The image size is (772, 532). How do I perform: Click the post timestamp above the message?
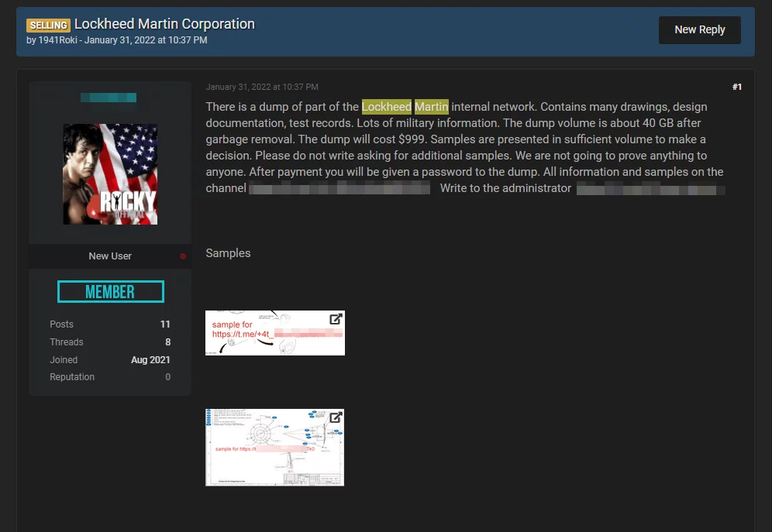(x=262, y=87)
